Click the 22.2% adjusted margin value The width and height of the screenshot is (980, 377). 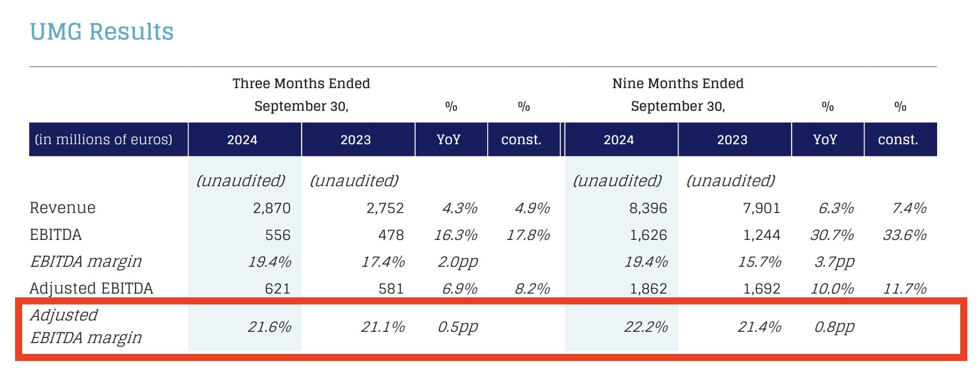646,327
